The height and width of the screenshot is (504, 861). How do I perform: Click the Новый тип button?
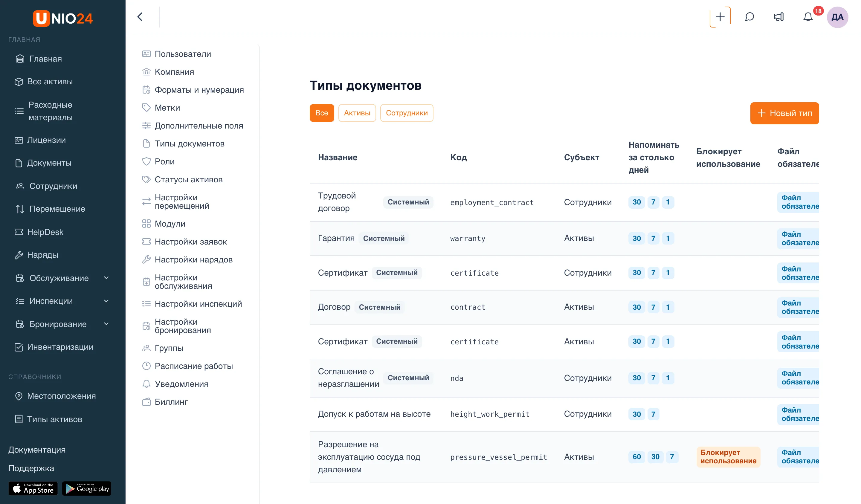pyautogui.click(x=784, y=113)
